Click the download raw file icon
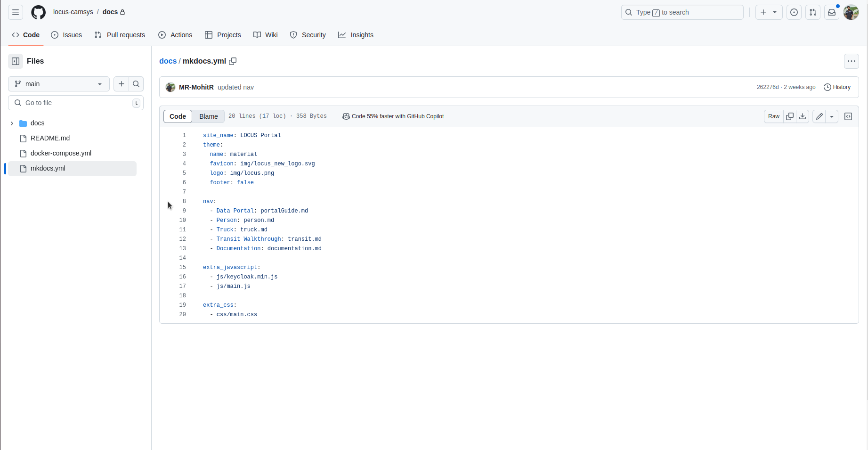The image size is (868, 450). click(803, 116)
